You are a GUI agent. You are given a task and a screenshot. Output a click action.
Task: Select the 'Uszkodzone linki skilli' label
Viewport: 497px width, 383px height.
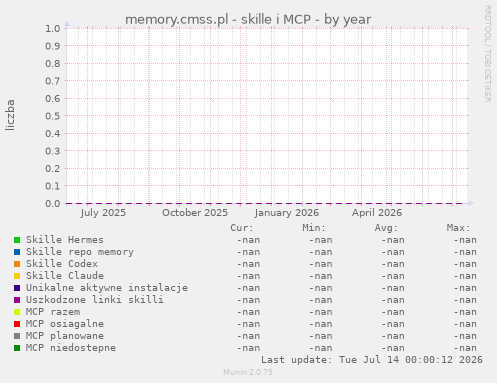click(95, 300)
